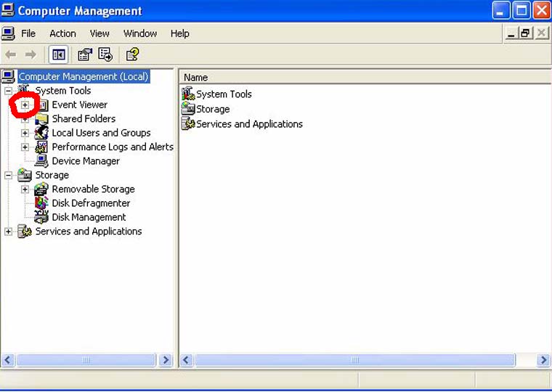Open the Action menu

62,33
